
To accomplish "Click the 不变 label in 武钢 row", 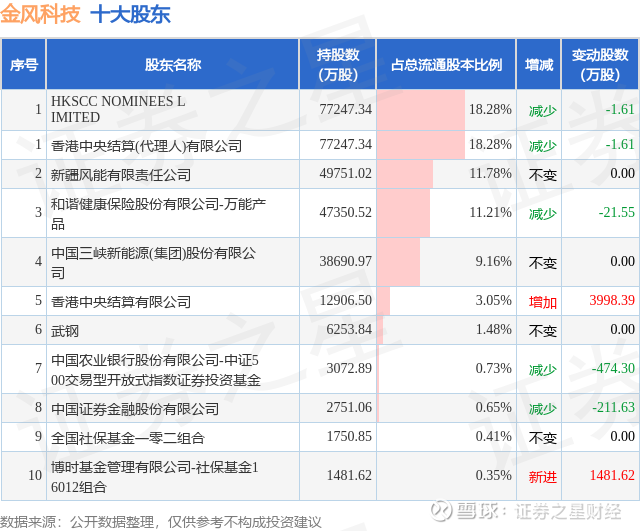I will point(542,331).
